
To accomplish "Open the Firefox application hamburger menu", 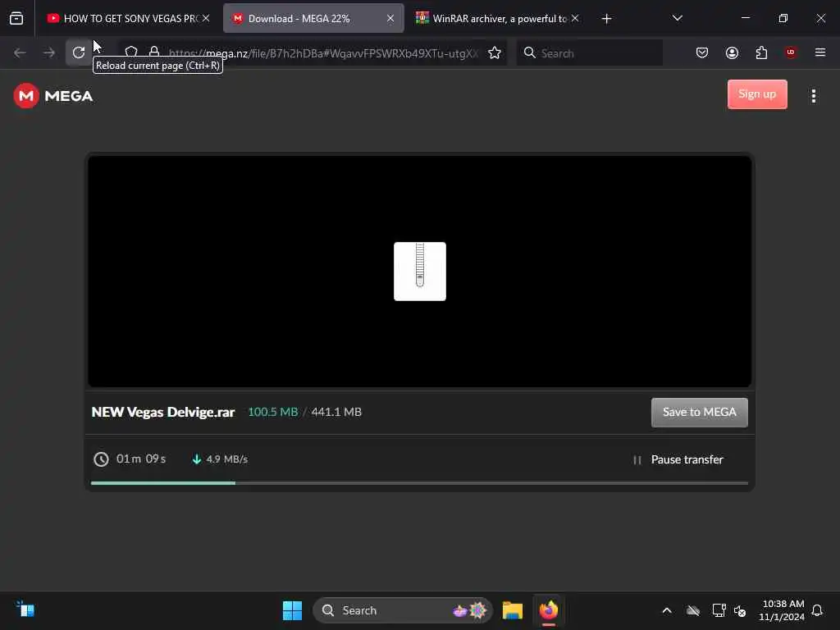I will 820,52.
